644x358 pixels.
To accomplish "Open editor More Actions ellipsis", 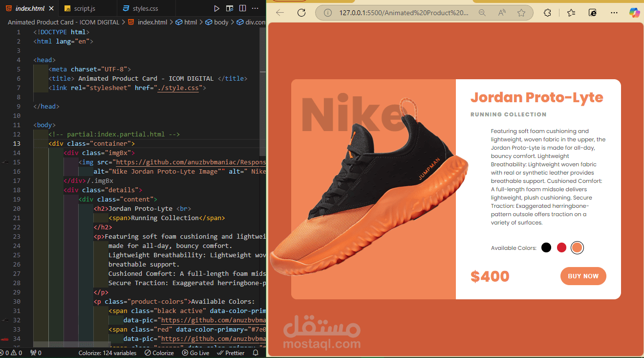I will [256, 8].
